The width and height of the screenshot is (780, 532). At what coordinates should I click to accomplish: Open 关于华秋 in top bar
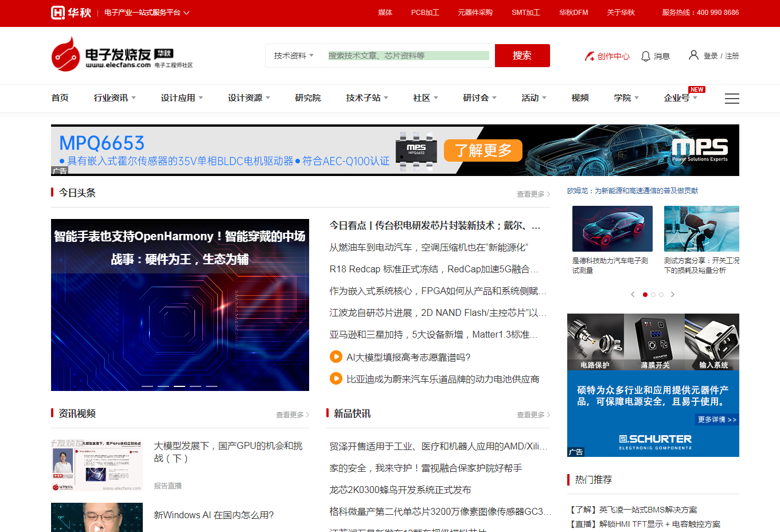pyautogui.click(x=621, y=13)
